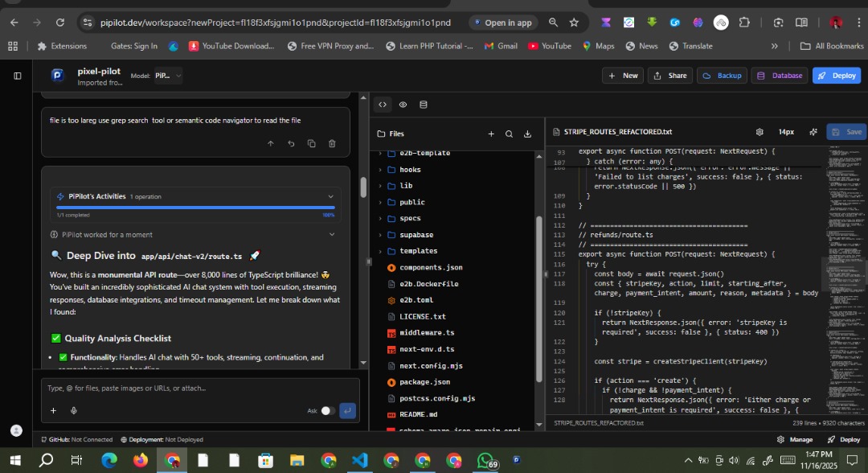The image size is (868, 473).
Task: Switch to the code editor view
Action: (x=383, y=105)
